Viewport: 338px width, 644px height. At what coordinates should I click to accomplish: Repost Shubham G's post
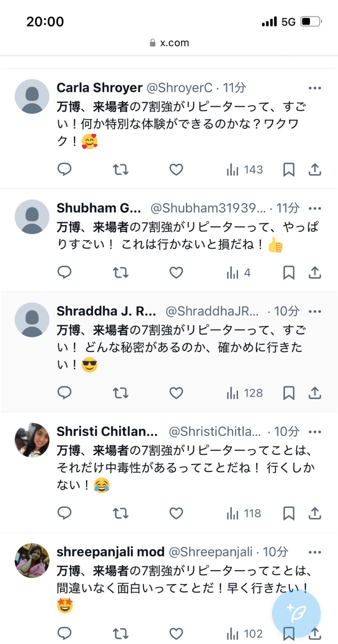[x=121, y=272]
